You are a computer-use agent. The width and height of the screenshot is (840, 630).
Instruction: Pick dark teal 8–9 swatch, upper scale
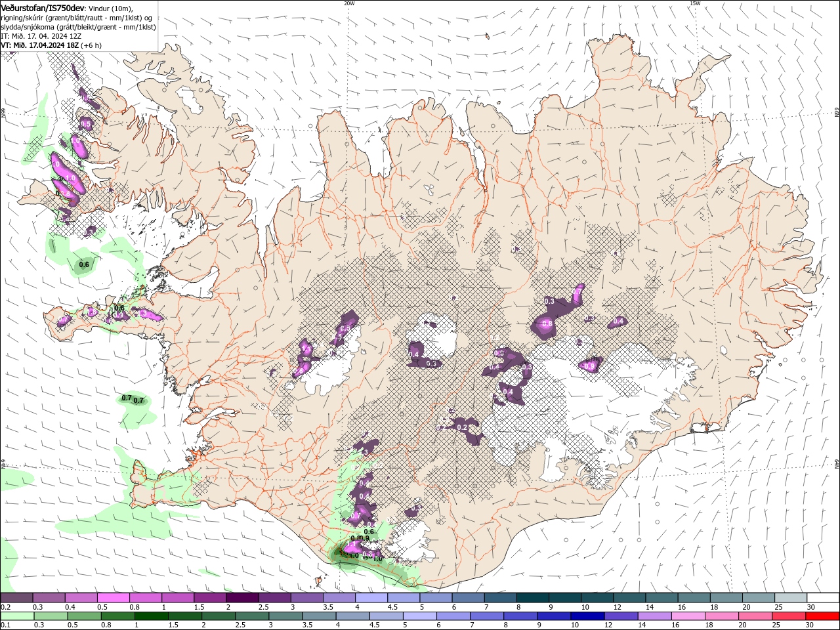coord(532,598)
